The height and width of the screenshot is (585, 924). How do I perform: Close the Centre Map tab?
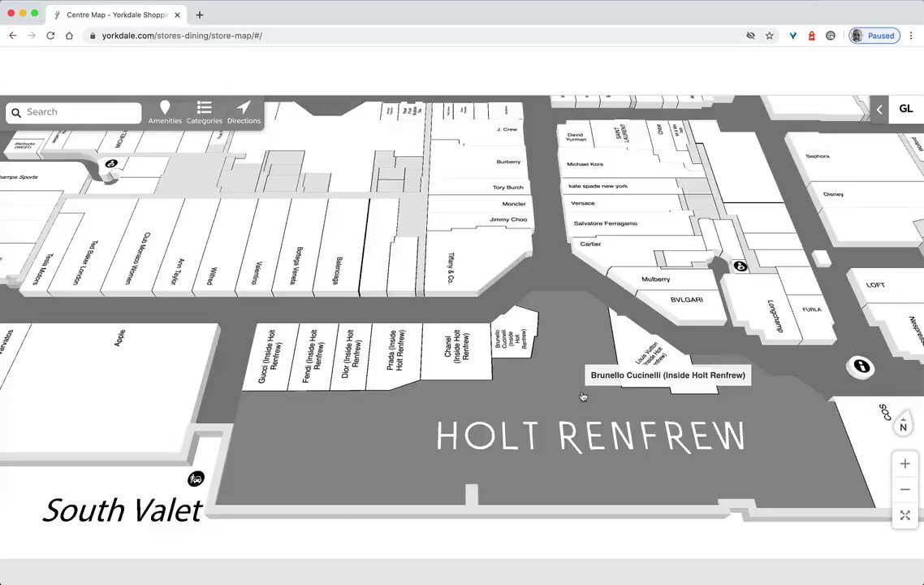(x=177, y=15)
